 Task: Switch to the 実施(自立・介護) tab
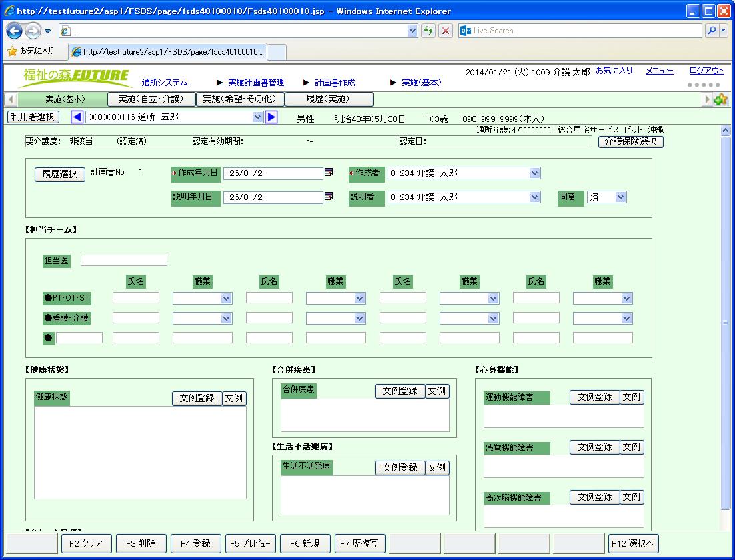(x=151, y=99)
